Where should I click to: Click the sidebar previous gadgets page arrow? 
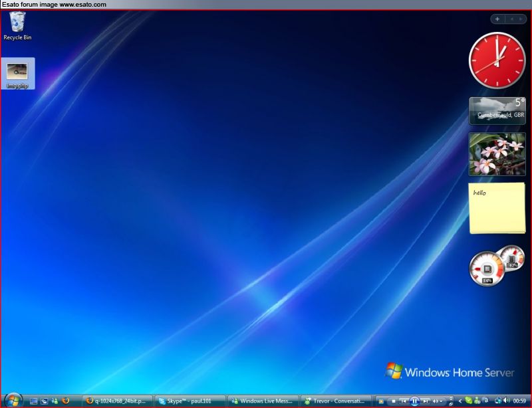pos(511,19)
